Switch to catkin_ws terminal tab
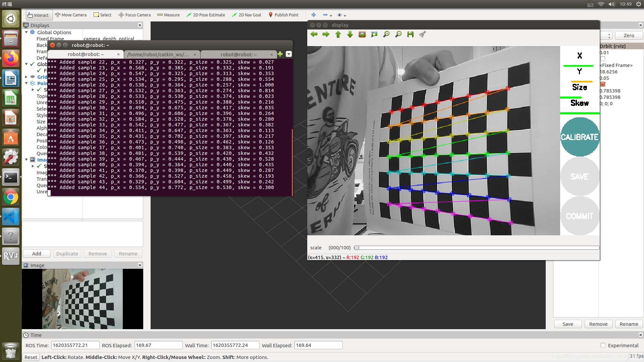The image size is (644, 362). 158,54
